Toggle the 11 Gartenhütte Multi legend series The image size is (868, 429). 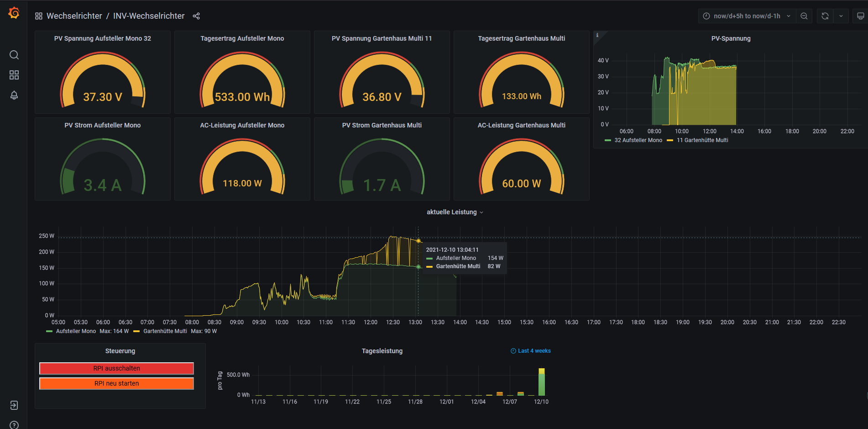702,140
